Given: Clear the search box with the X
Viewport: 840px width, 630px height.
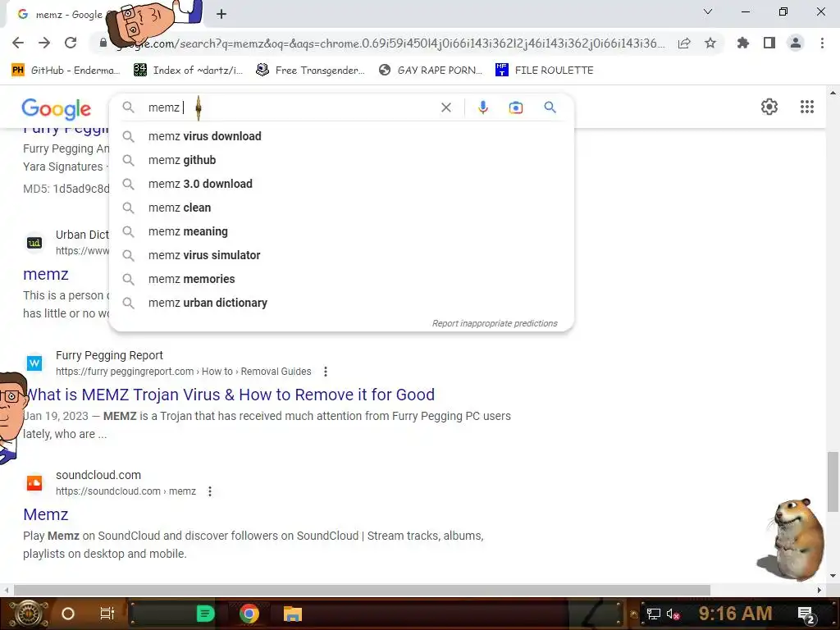Looking at the screenshot, I should 445,107.
